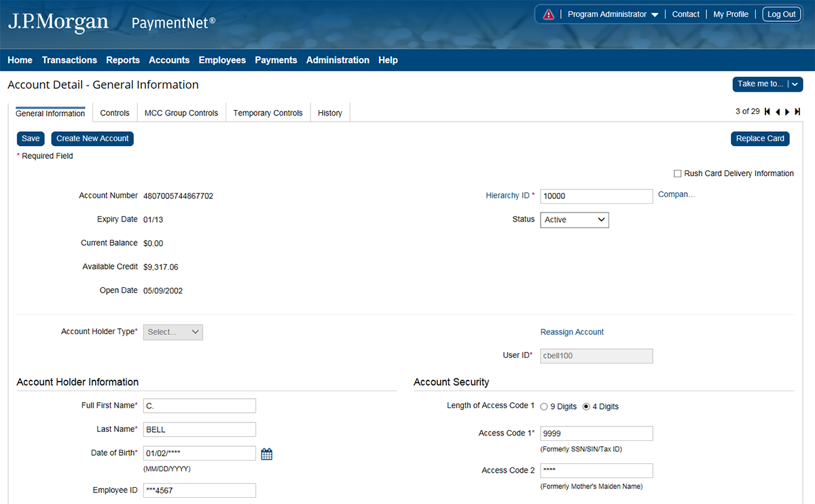The image size is (815, 504).
Task: Open the Transactions menu
Action: click(69, 60)
